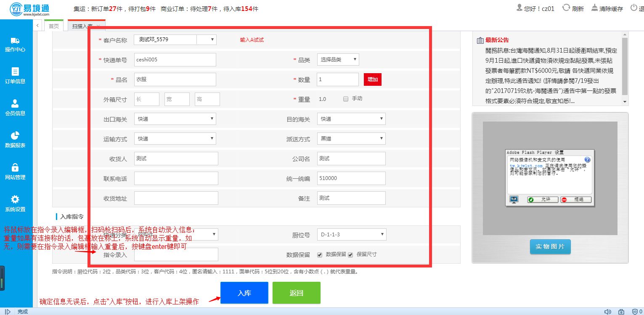The height and width of the screenshot is (315, 644).
Task: Click the status bar play icon
Action: (8, 312)
